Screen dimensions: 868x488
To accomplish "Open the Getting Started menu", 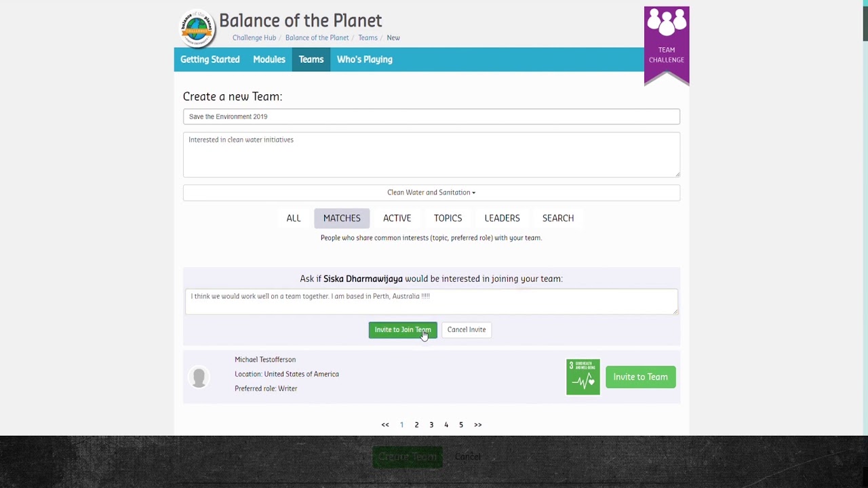I will click(x=210, y=60).
